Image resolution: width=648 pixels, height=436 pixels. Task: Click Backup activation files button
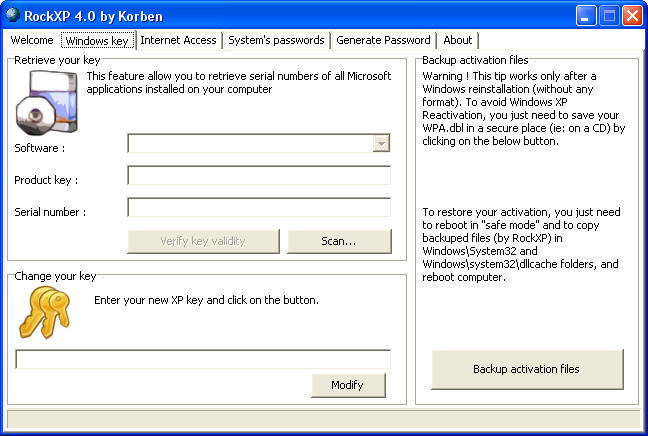coord(527,369)
